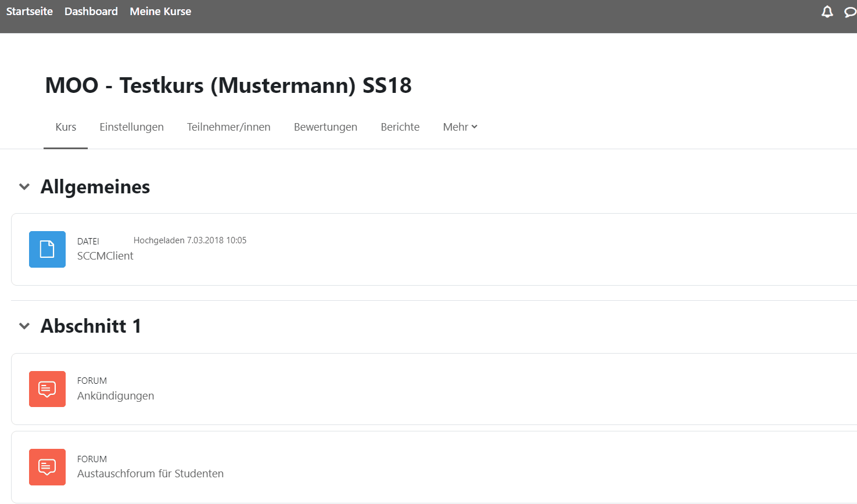Open the Berichte tab

[x=400, y=127]
